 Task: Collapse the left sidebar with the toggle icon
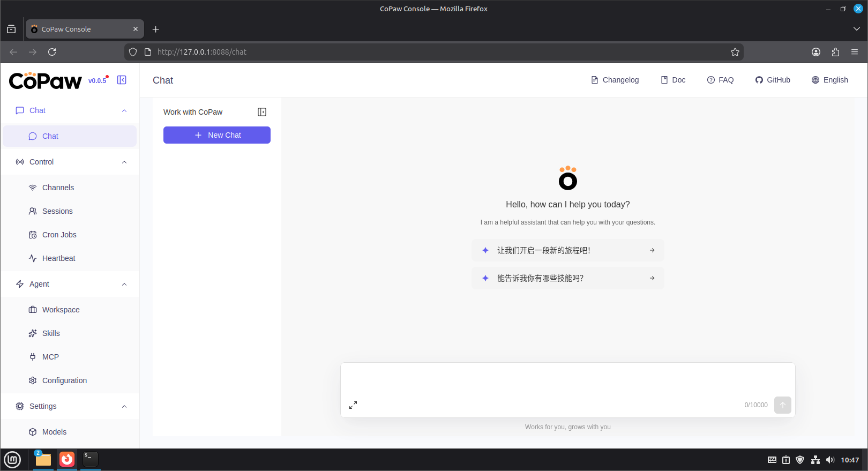tap(122, 80)
